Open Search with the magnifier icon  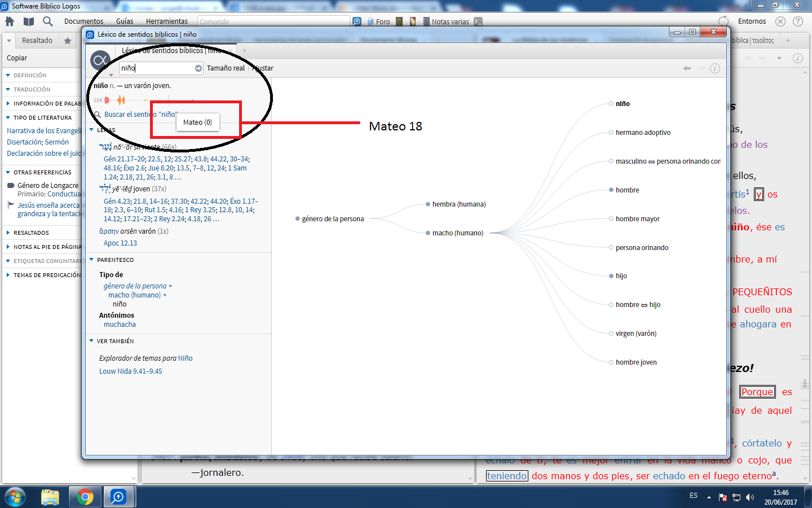click(48, 21)
